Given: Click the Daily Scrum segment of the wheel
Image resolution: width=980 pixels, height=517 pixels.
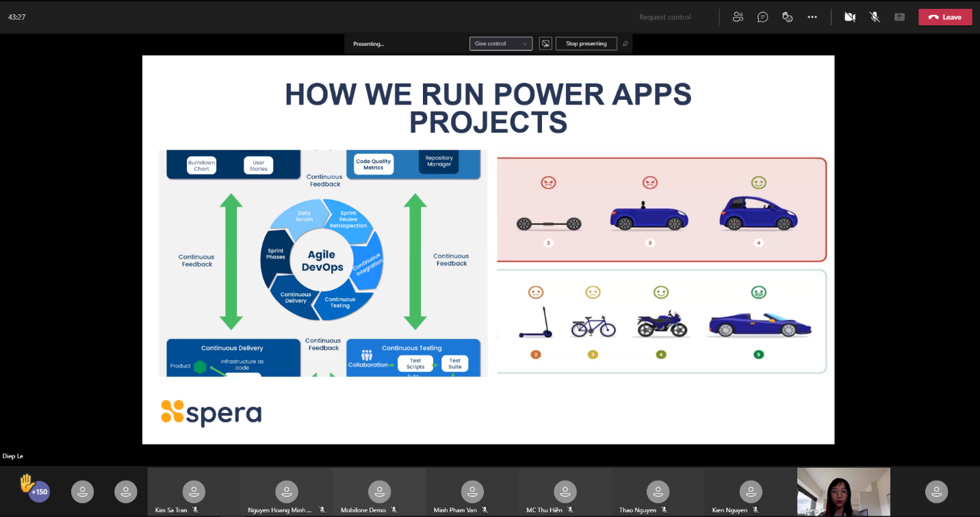Looking at the screenshot, I should (x=304, y=215).
